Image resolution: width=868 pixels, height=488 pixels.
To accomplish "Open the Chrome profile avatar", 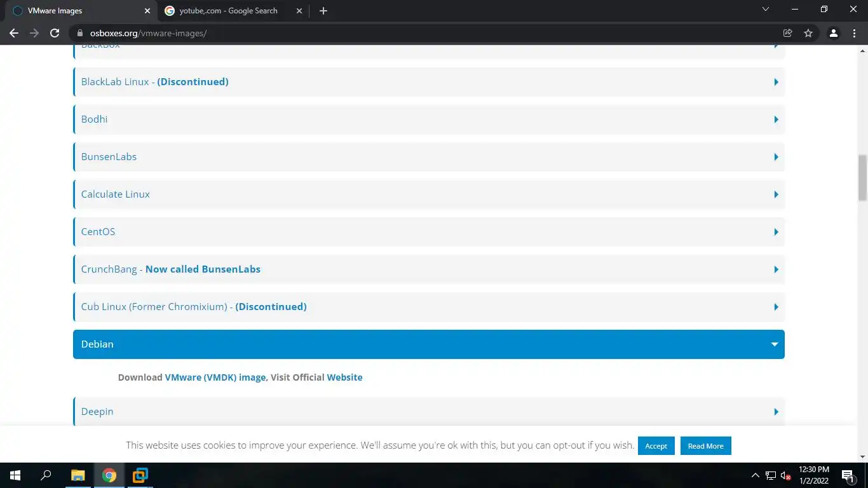I will point(834,33).
